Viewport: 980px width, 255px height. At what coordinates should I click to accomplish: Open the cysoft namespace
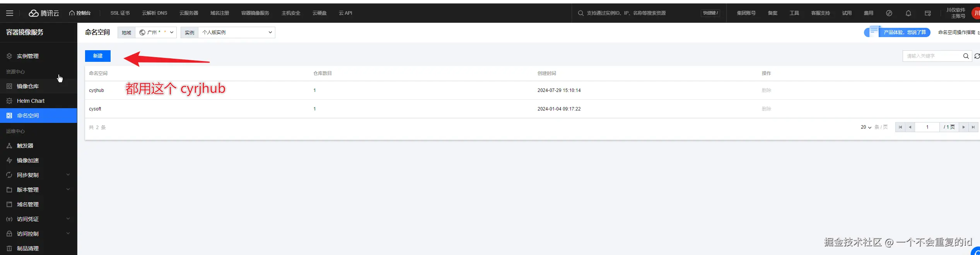point(95,109)
